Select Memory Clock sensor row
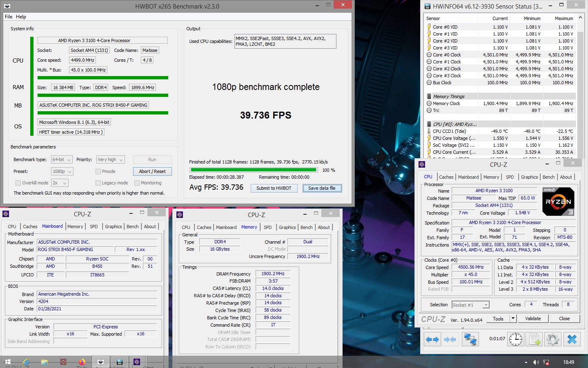Viewport: 588px width, 368px height. click(500, 103)
